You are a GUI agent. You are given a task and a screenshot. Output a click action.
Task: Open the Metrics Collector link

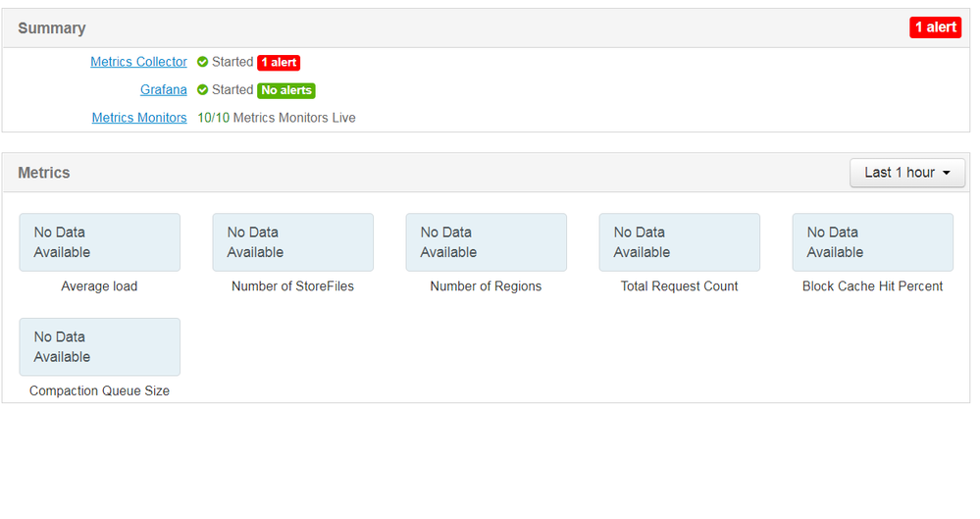tap(138, 62)
